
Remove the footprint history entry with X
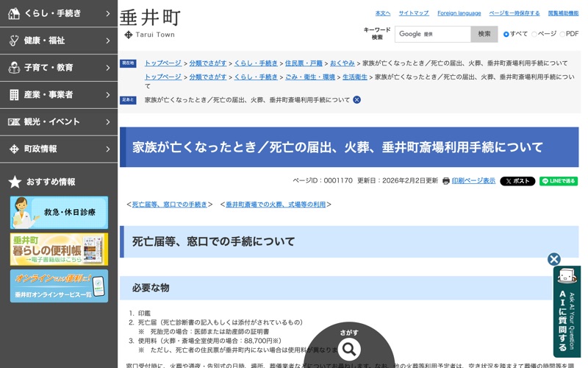356,100
